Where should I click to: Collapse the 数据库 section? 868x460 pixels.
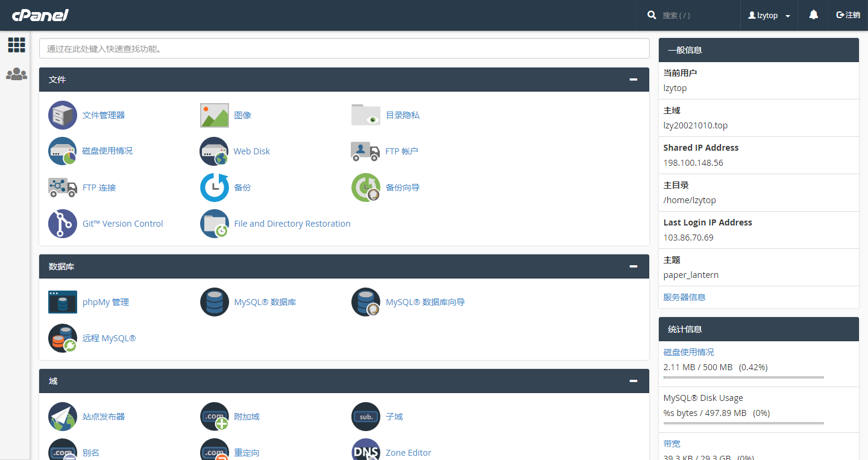tap(634, 266)
